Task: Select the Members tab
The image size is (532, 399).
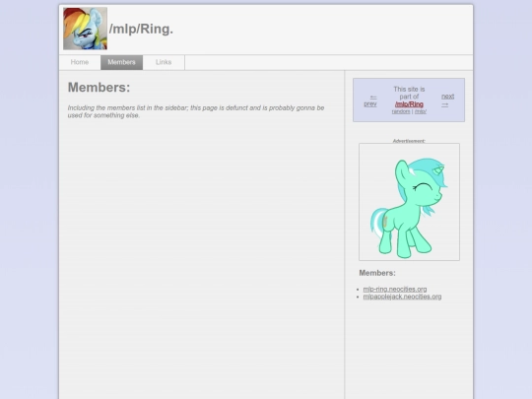Action: point(121,62)
